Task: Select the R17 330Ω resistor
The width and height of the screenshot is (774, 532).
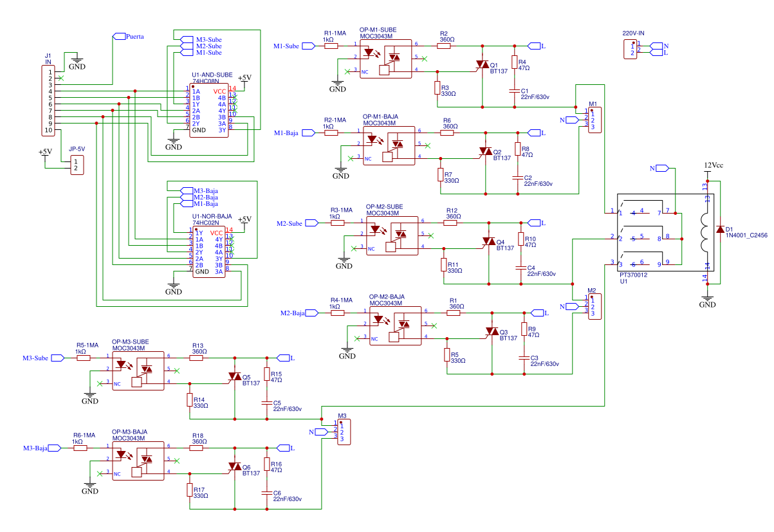Action: pyautogui.click(x=189, y=490)
